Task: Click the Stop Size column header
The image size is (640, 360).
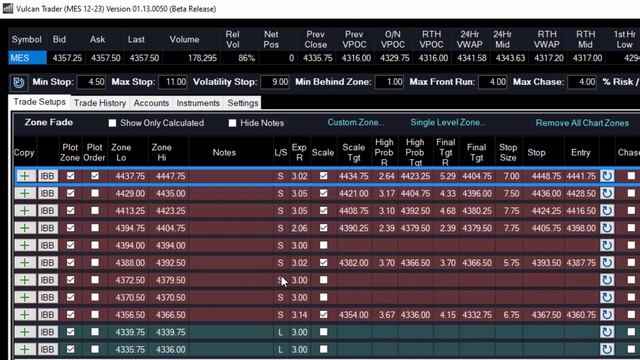Action: 508,152
